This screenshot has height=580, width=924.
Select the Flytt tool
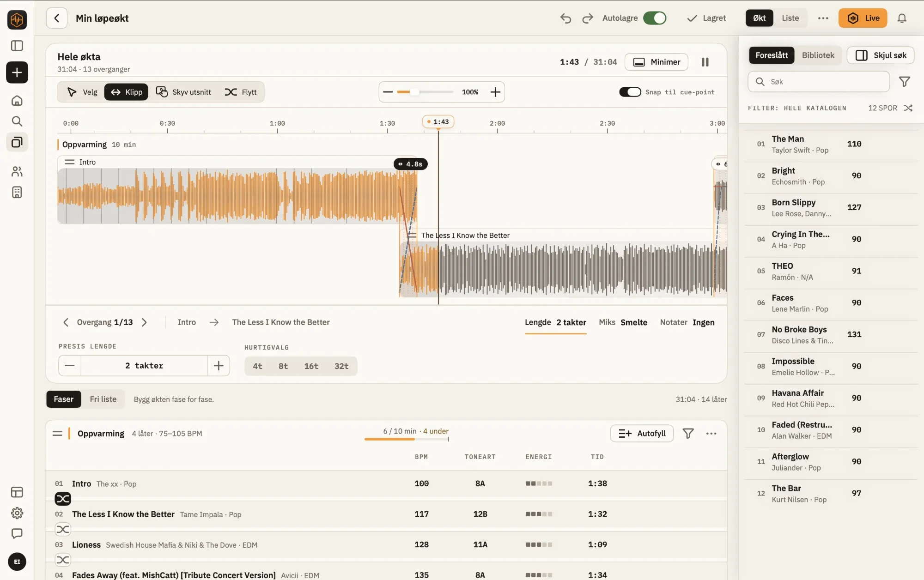pos(241,92)
